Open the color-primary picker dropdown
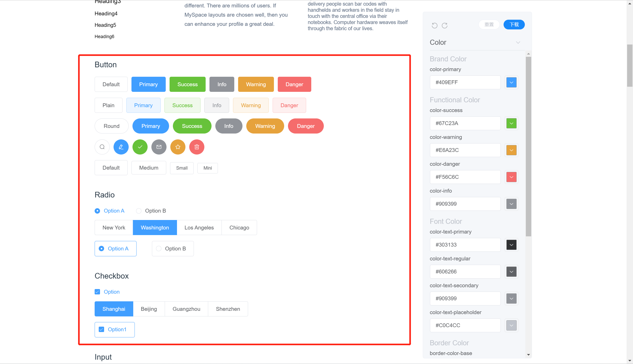633x364 pixels. [x=512, y=82]
